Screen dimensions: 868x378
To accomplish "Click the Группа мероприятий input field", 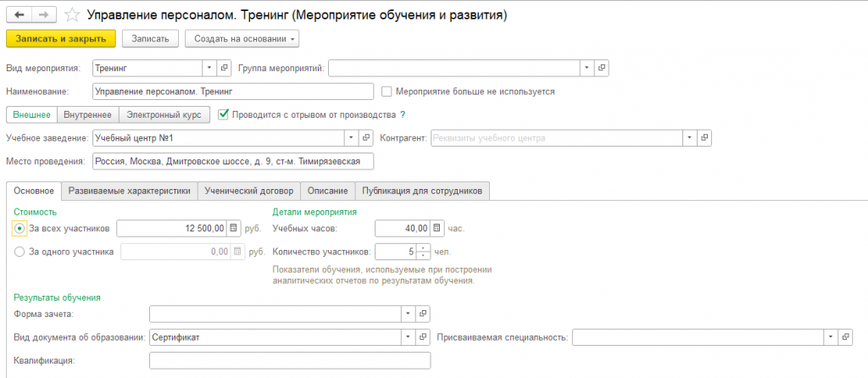I will point(454,68).
